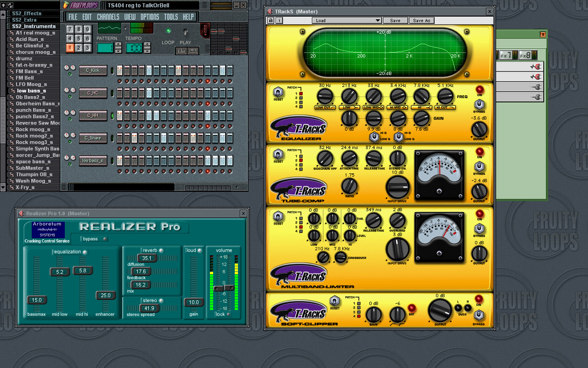The height and width of the screenshot is (368, 588).
Task: Open the OPTIONS menu
Action: (150, 17)
